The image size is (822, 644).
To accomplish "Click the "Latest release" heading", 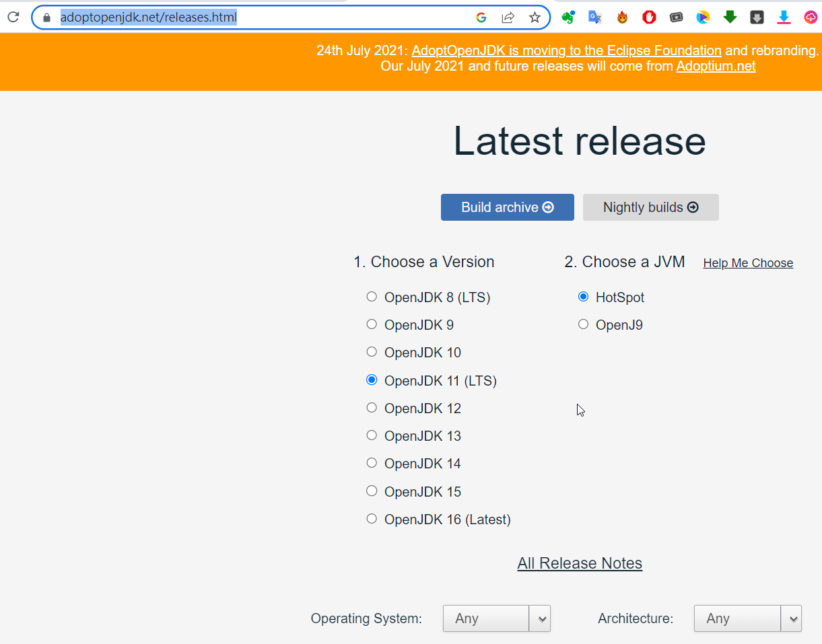I will (580, 141).
